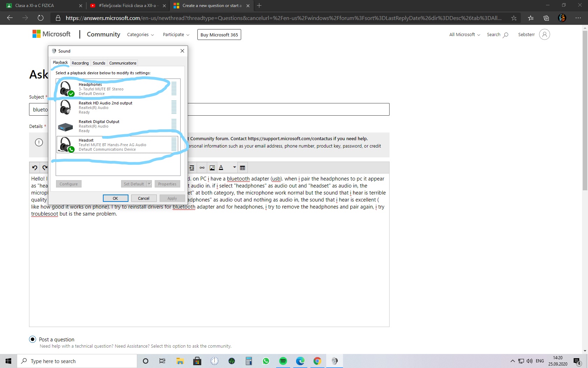The width and height of the screenshot is (588, 368).
Task: Open Spotify from taskbar
Action: (283, 361)
